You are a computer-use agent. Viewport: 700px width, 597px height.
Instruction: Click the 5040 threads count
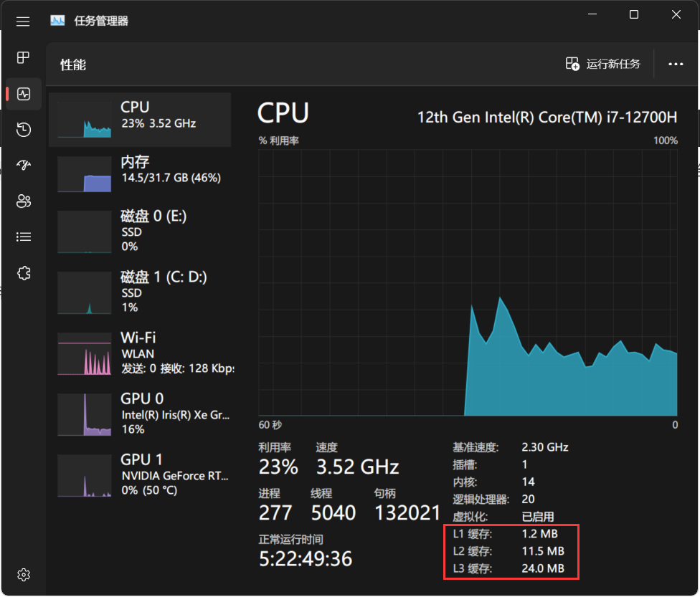(333, 513)
